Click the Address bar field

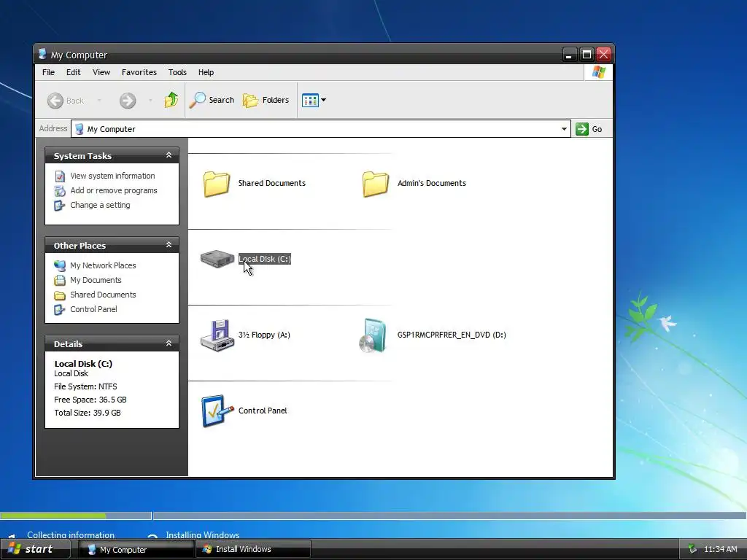coord(320,129)
